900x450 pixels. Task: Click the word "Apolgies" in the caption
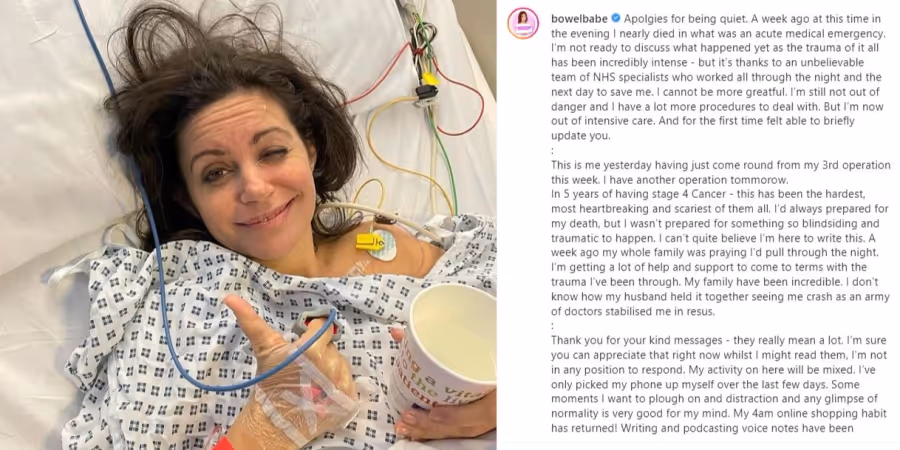click(x=643, y=18)
